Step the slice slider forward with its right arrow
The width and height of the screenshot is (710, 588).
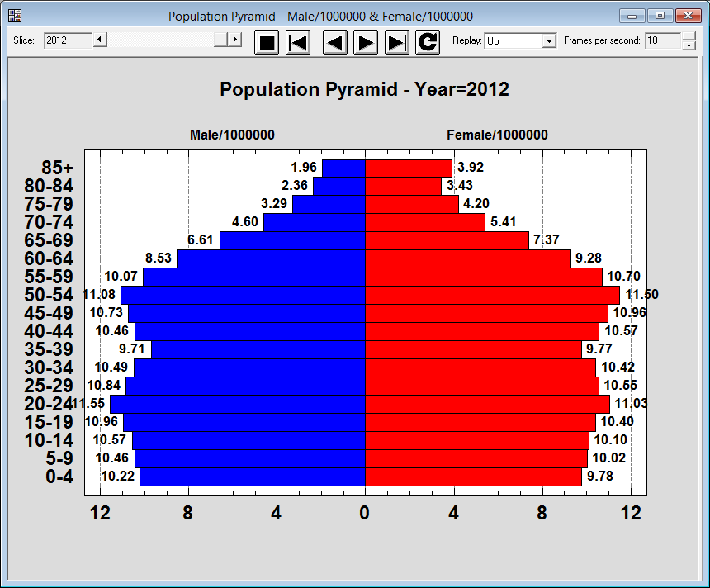(233, 39)
